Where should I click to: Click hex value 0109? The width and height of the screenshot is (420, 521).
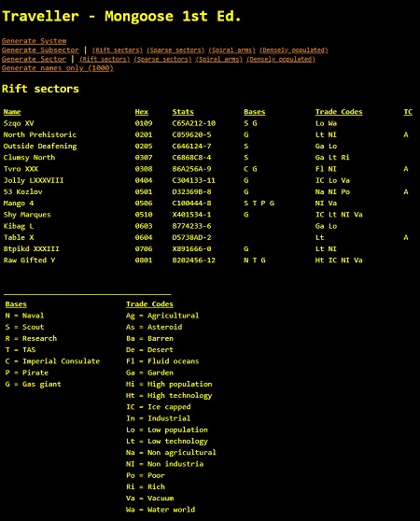click(144, 123)
